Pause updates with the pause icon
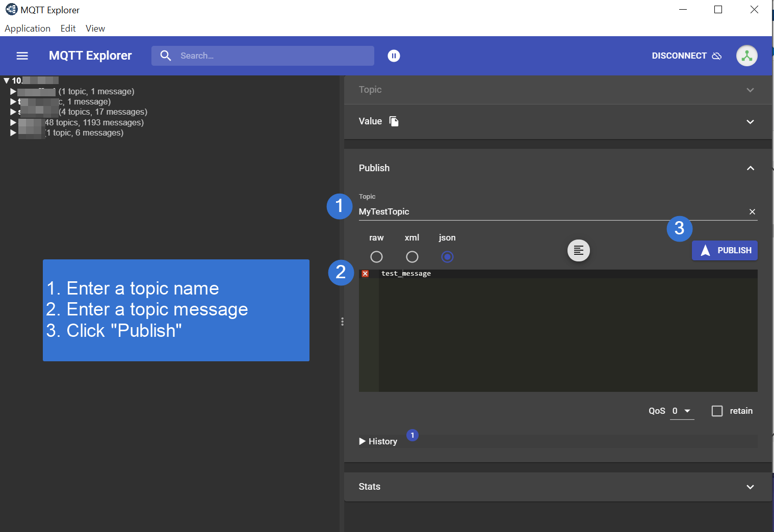 pos(394,56)
